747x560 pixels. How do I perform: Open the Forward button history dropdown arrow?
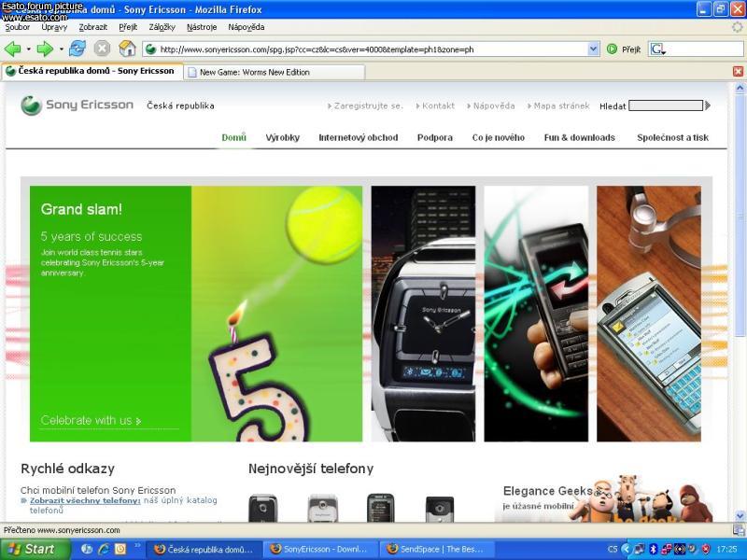[x=61, y=49]
